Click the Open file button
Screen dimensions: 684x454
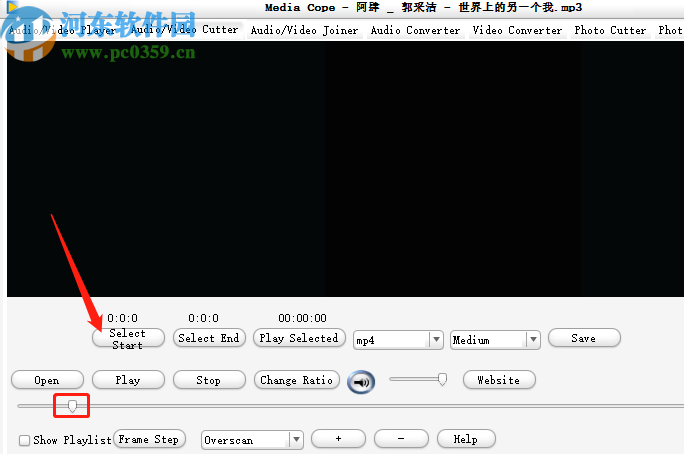[x=47, y=380]
